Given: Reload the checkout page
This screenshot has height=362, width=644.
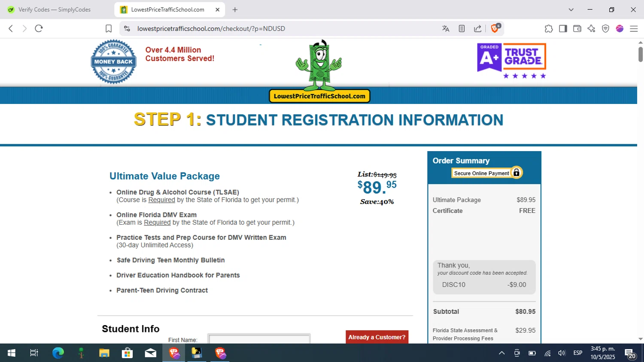Looking at the screenshot, I should 39,28.
